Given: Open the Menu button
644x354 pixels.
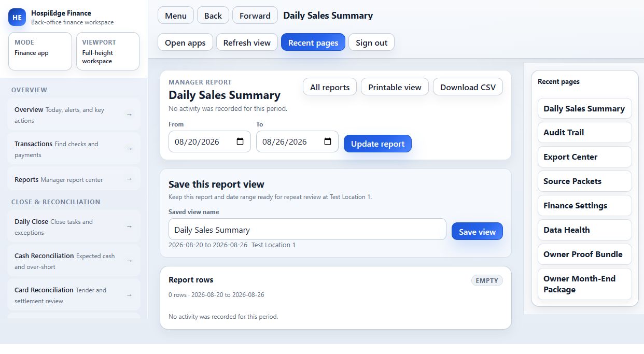Looking at the screenshot, I should point(176,16).
